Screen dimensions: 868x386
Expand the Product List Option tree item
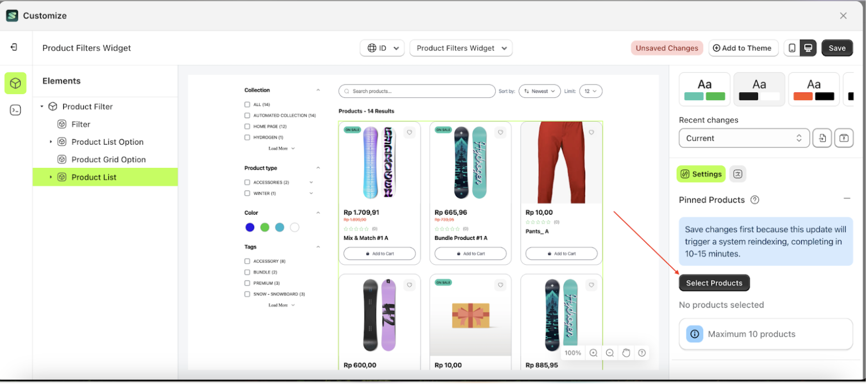(x=51, y=142)
